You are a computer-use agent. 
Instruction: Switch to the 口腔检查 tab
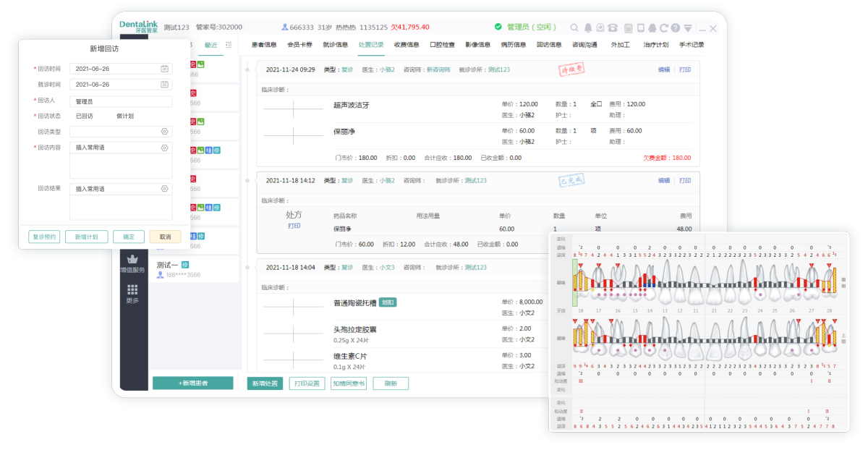(442, 45)
